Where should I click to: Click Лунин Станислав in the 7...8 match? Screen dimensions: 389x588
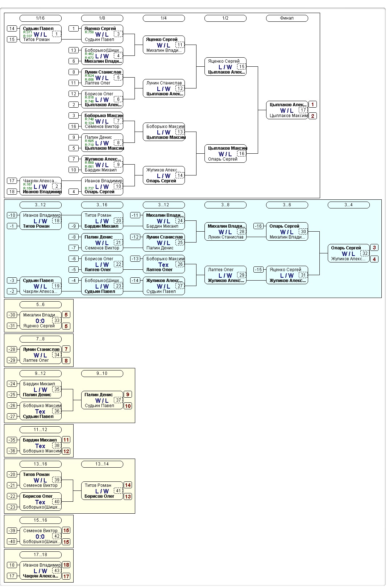click(x=41, y=349)
